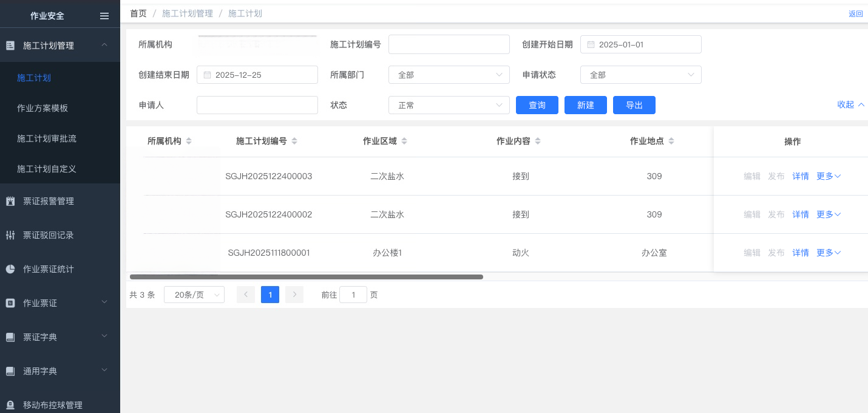Sort table by 施工计划编号 column arrows
Viewport: 868px width, 413px height.
click(294, 141)
